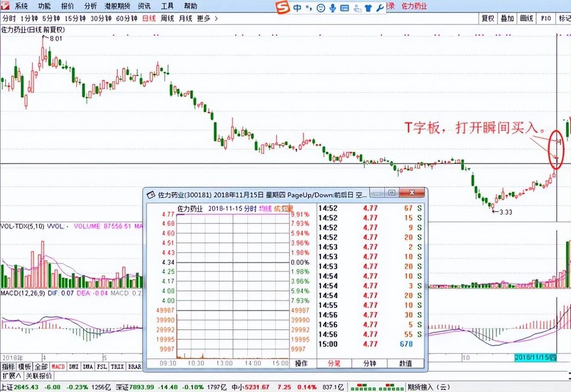Click the 画线 drawing button
The image size is (571, 392).
526,19
